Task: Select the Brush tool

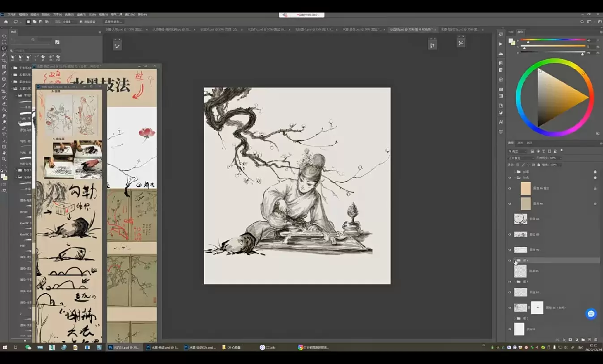Action: click(x=4, y=85)
